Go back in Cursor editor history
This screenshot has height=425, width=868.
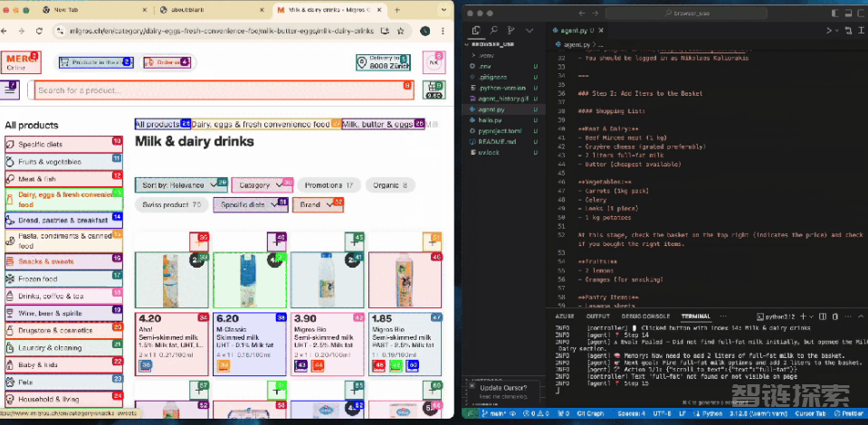click(581, 13)
